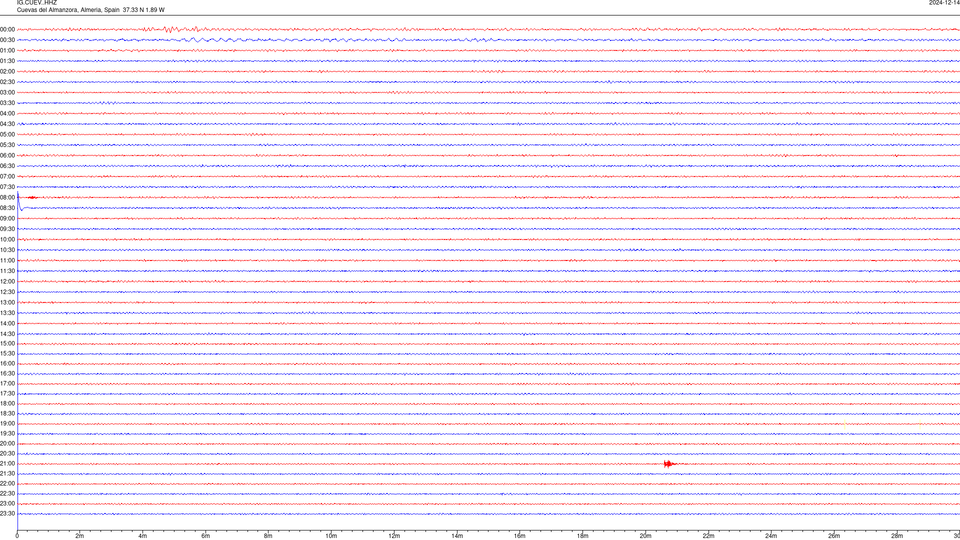Click the 14m tick label on time axis
The height and width of the screenshot is (540, 960).
[x=457, y=536]
